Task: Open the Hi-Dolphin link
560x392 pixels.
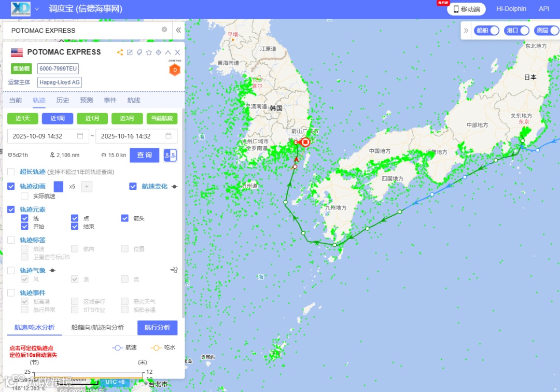Action: click(511, 9)
